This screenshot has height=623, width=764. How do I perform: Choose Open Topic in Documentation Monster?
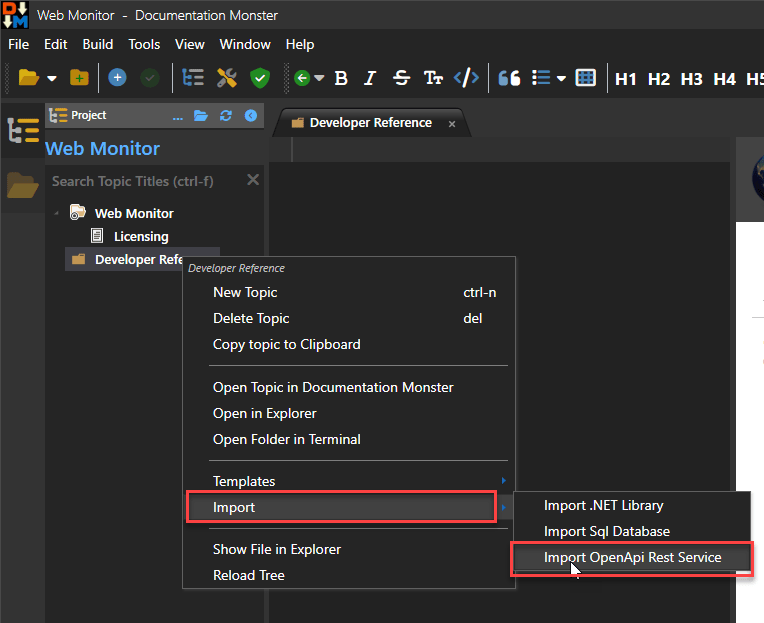(x=348, y=387)
